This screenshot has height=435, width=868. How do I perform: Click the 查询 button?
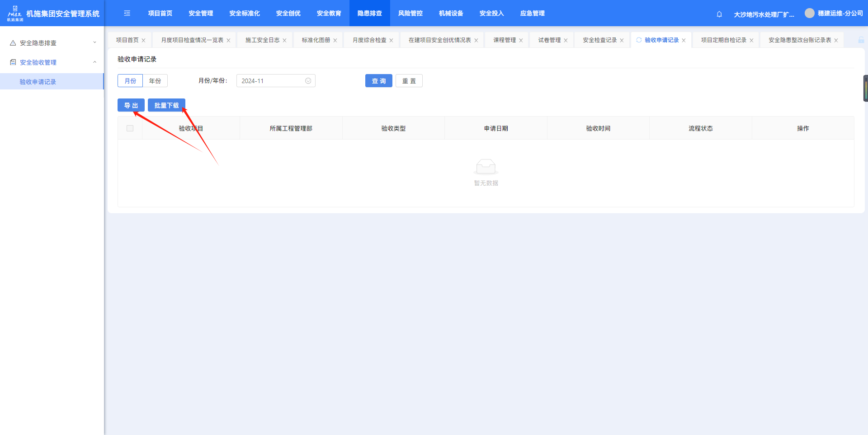(x=378, y=81)
